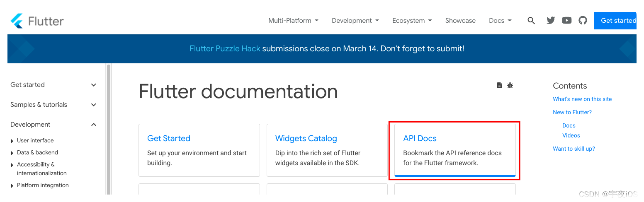Open the search magnifier icon

tap(531, 20)
